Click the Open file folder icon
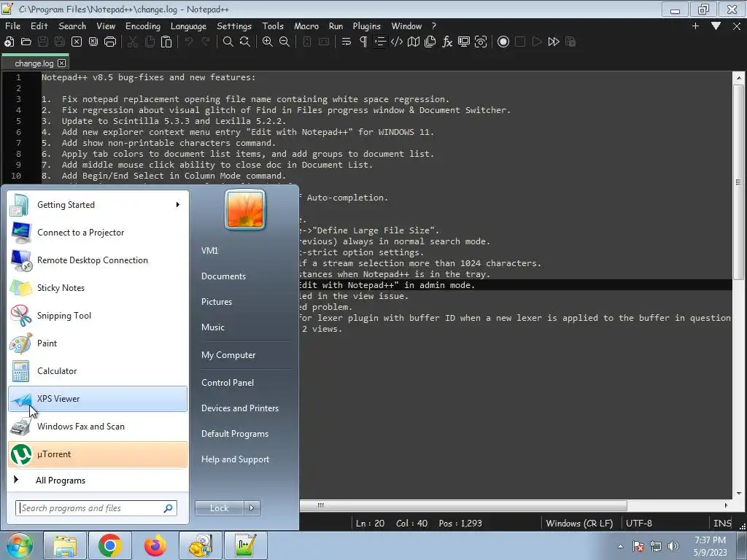Viewport: 747px width, 560px height. coord(26,42)
